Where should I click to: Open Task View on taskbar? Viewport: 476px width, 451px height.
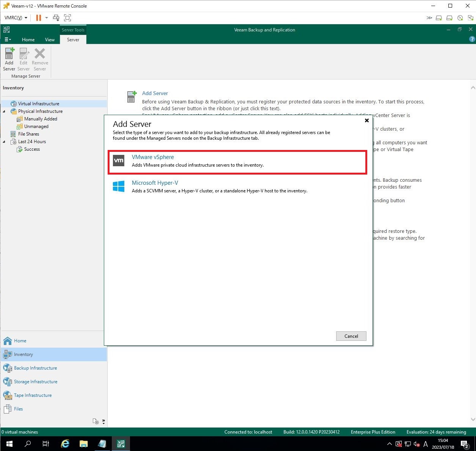(x=46, y=444)
